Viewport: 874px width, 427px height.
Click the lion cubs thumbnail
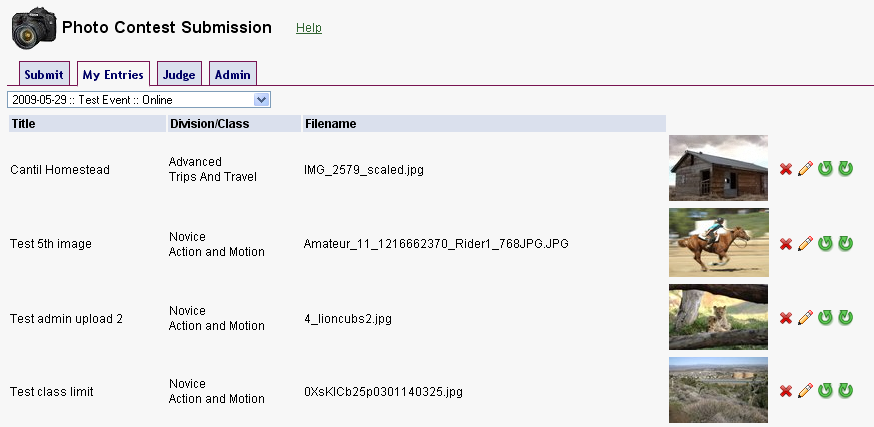[718, 317]
